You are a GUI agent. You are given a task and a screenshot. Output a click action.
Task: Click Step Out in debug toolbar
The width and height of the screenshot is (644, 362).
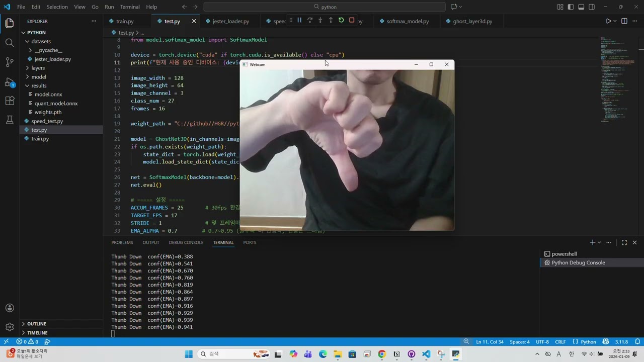[331, 20]
